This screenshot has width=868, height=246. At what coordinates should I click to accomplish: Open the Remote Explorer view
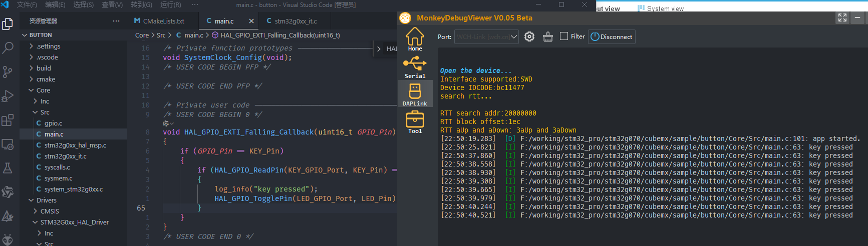tap(8, 144)
